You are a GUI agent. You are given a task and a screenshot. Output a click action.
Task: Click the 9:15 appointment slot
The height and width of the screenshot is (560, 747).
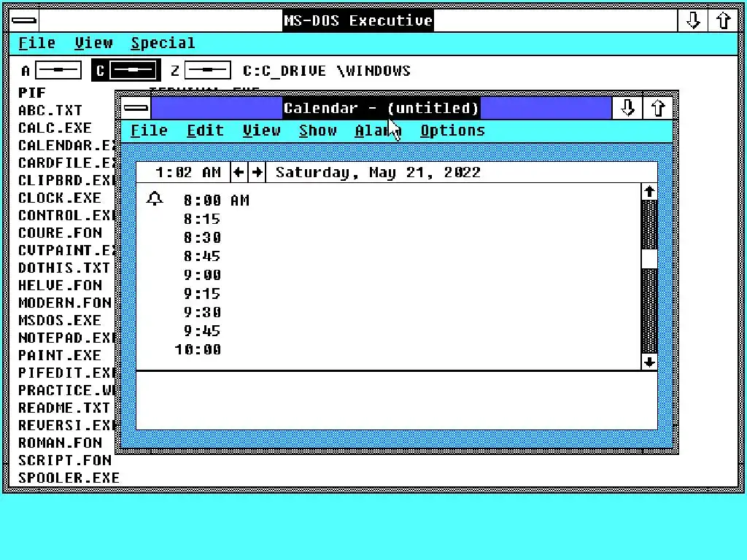coord(388,293)
